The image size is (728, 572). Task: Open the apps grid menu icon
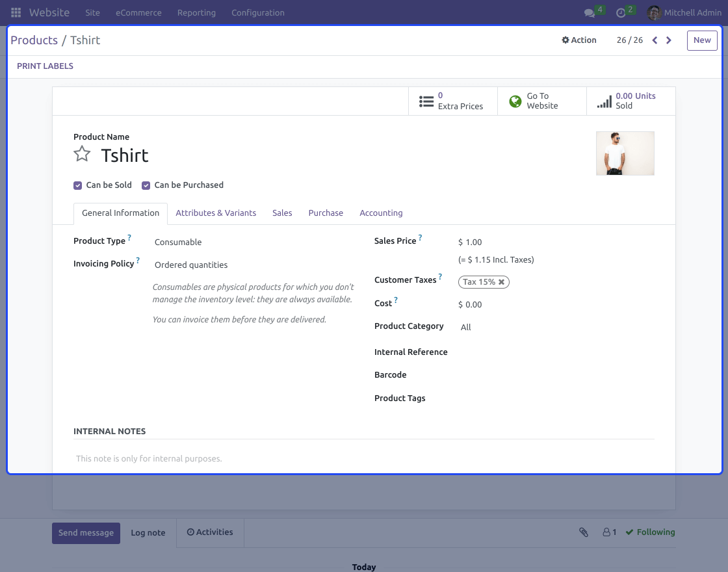pos(16,12)
